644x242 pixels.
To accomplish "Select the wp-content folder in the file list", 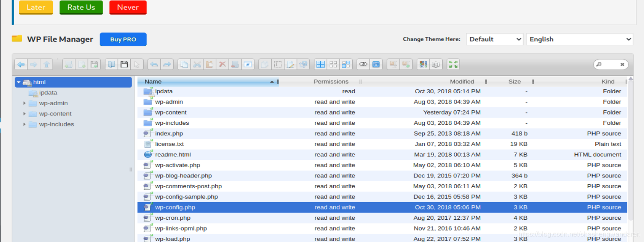I will (382, 112).
